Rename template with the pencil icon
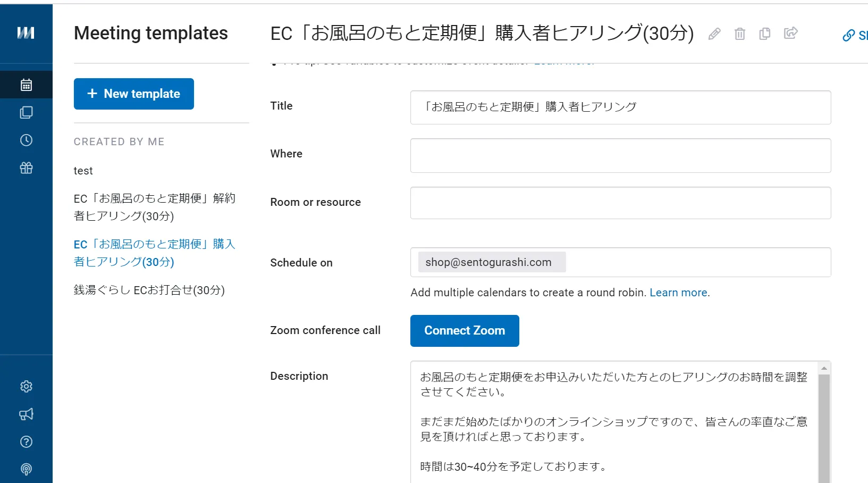868x483 pixels. click(714, 34)
